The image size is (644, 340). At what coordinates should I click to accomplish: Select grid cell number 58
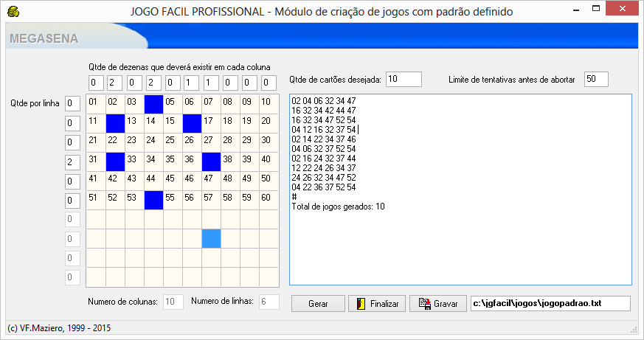(x=230, y=201)
